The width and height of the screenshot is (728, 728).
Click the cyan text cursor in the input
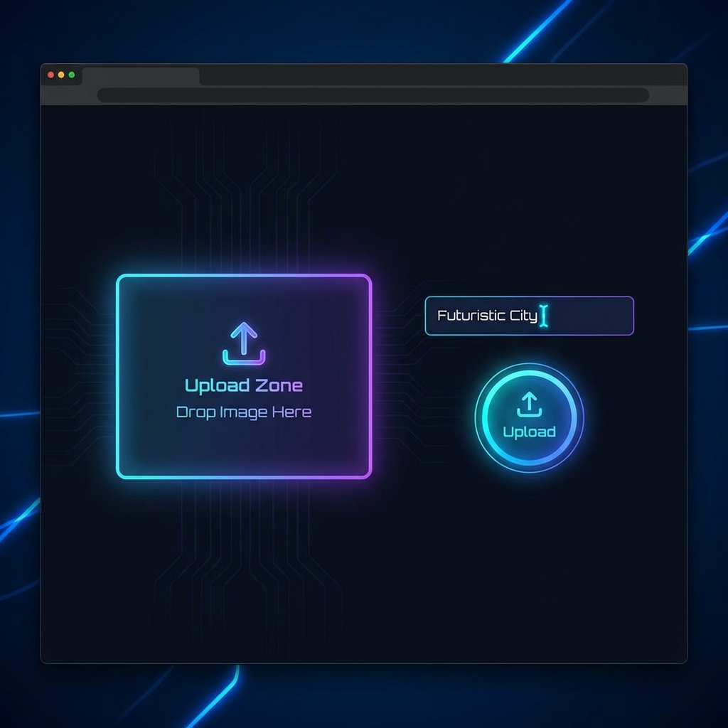(544, 316)
